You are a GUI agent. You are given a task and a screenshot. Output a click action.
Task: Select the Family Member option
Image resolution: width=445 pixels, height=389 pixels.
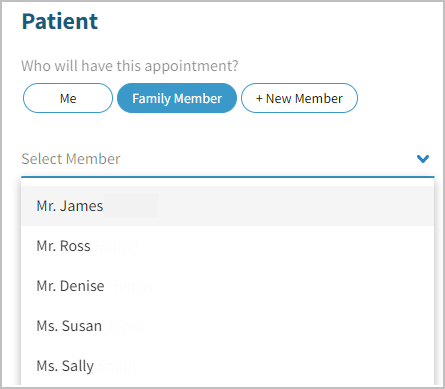point(177,98)
